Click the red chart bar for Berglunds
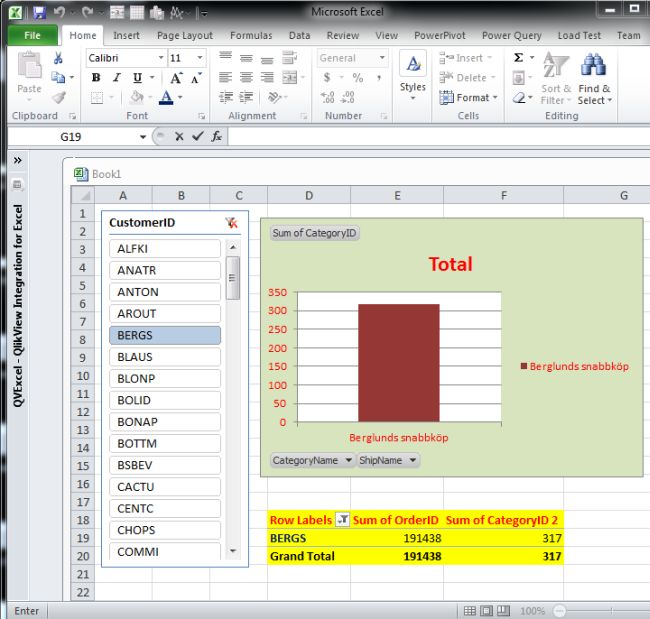 (x=399, y=363)
